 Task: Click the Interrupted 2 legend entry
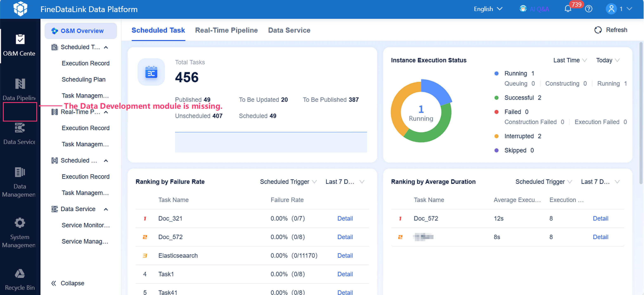point(518,136)
